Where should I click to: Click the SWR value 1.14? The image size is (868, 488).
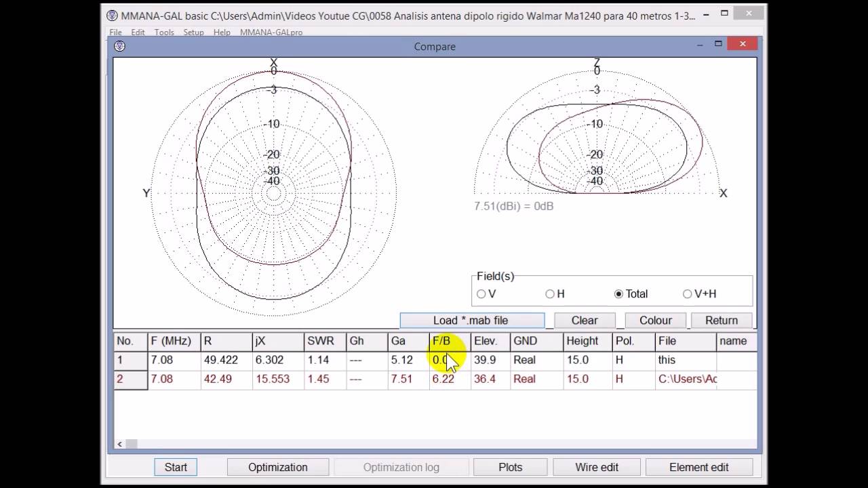point(318,360)
